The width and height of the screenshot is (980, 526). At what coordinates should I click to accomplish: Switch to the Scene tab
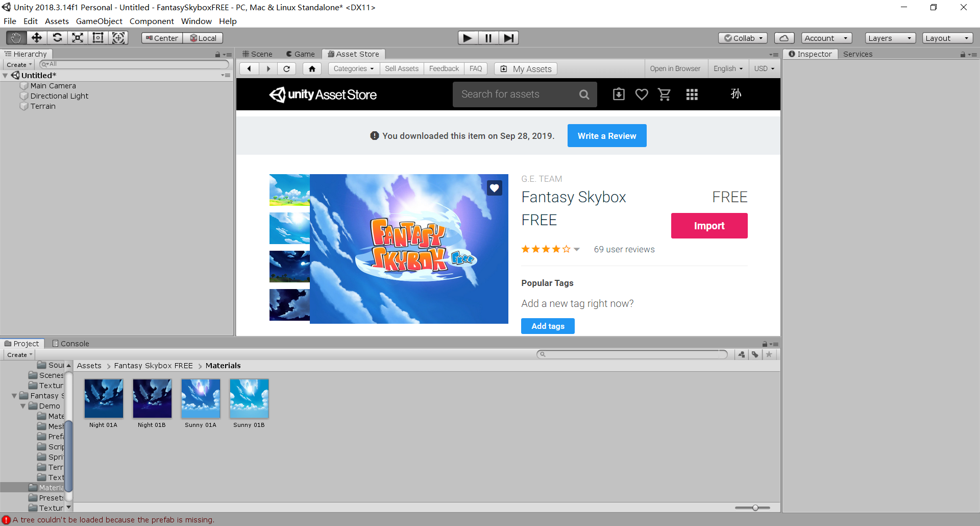pyautogui.click(x=257, y=54)
